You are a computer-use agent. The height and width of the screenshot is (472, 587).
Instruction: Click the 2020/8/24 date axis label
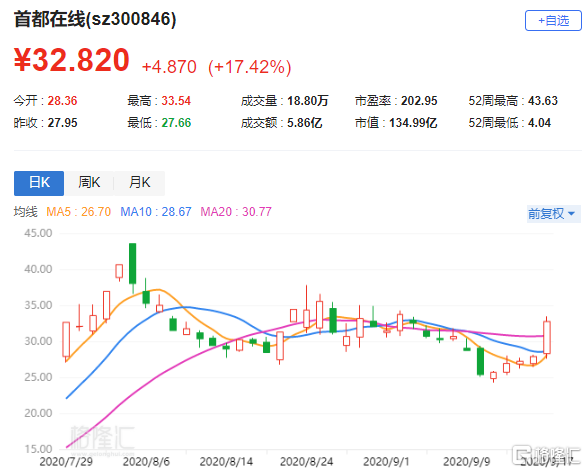click(306, 462)
